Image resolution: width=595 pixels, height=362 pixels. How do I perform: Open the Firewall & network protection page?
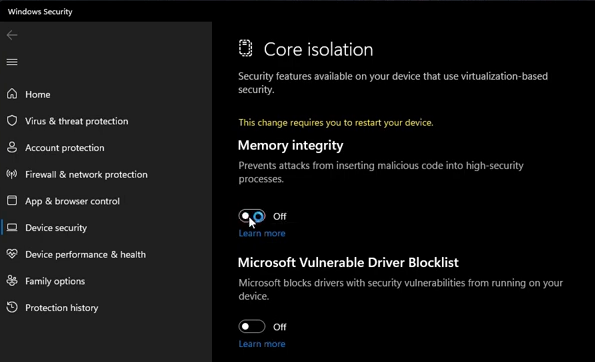[x=86, y=175]
